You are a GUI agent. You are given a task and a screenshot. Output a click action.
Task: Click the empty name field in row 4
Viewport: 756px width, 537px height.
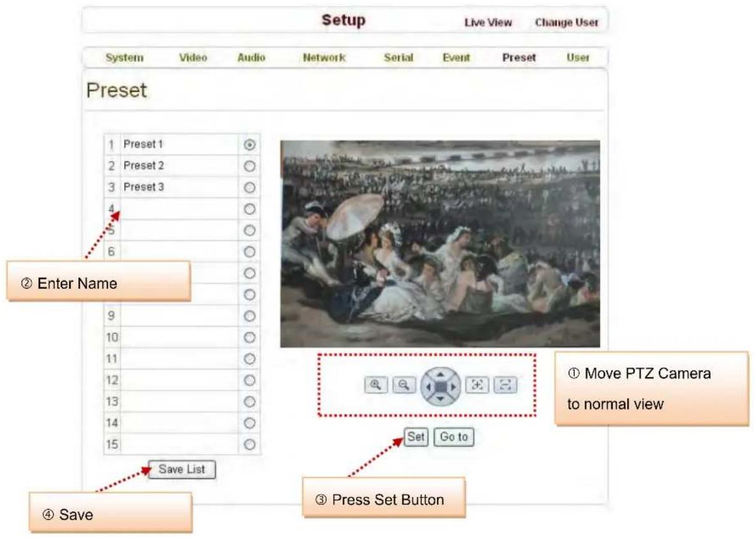point(179,209)
